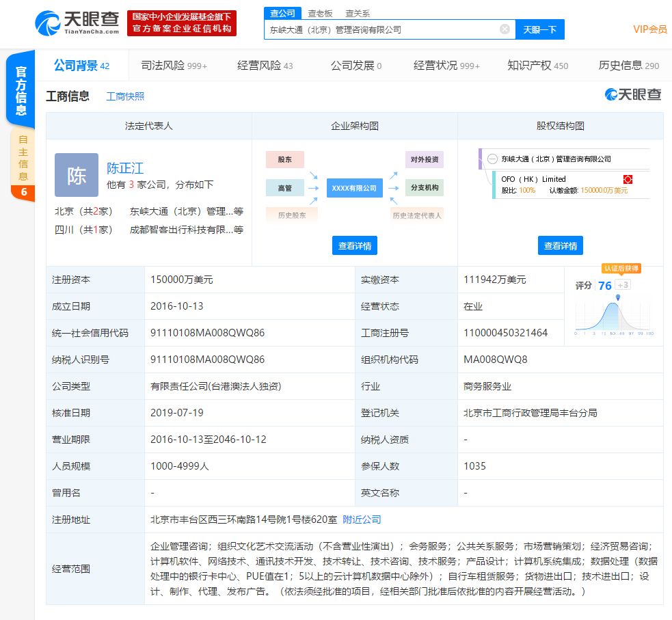
Task: Select the 公司背景 tab
Action: coord(81,66)
